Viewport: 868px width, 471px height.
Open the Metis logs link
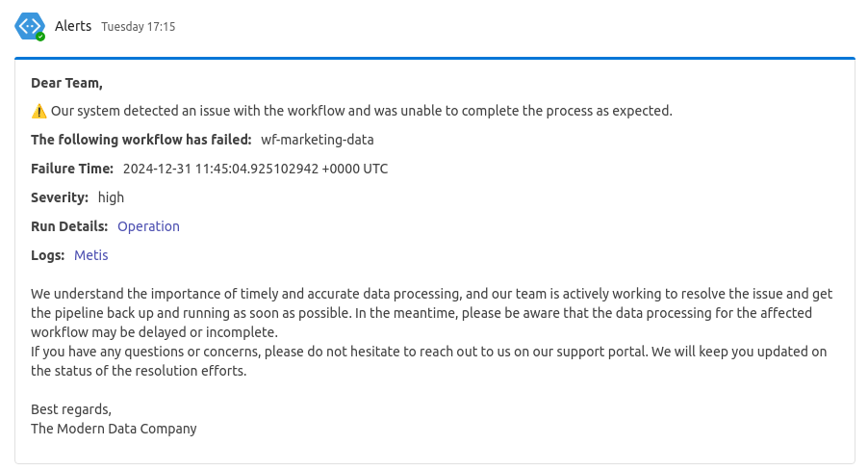(x=90, y=255)
